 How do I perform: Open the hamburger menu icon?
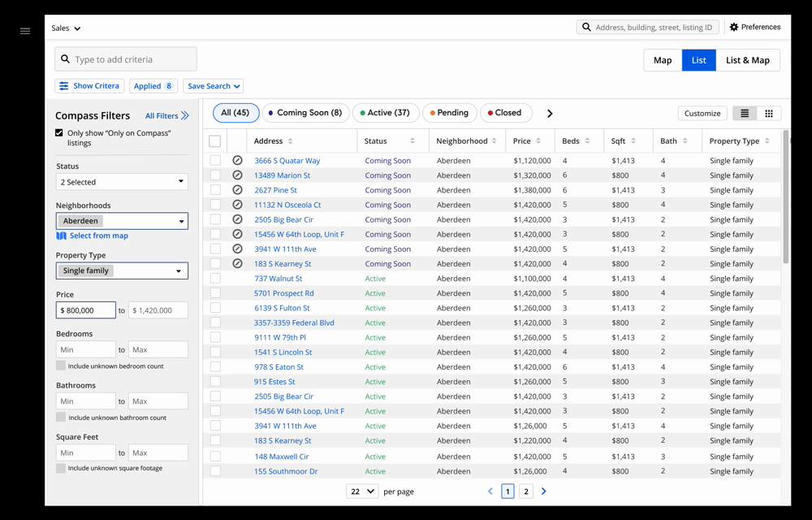(25, 31)
